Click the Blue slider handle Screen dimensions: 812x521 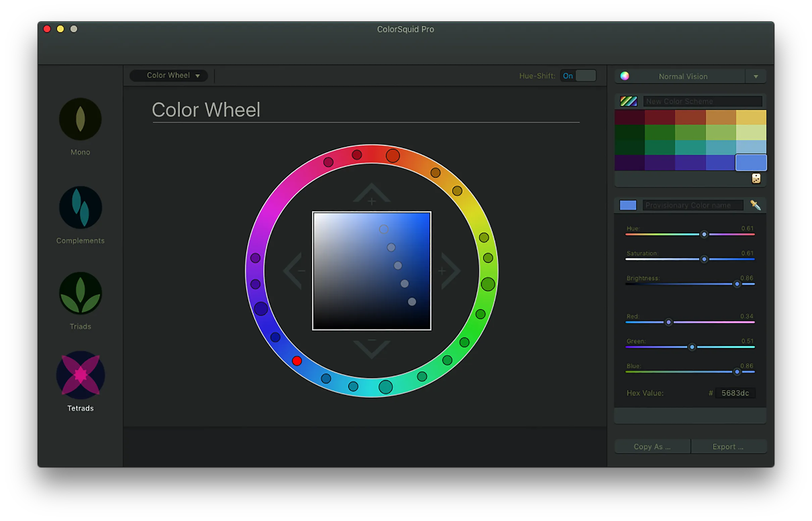coord(737,372)
